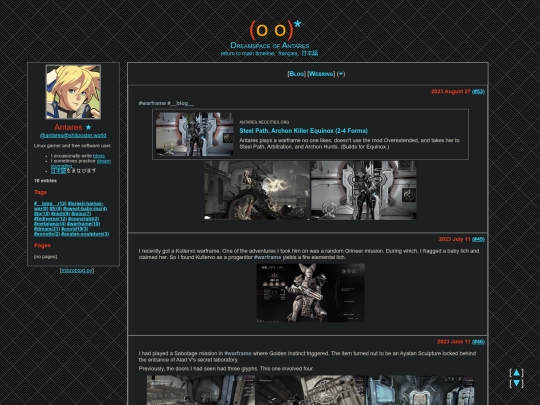Open middle screenshot of June 11 post

coord(310,390)
